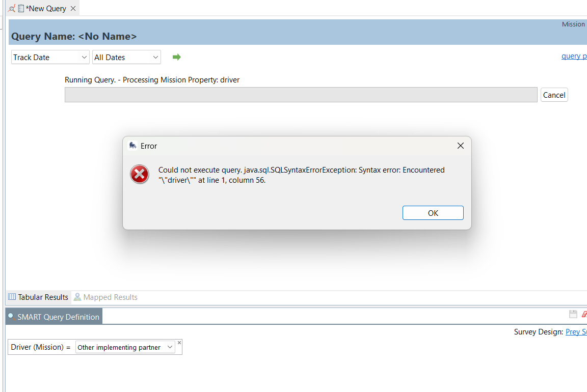587x392 pixels.
Task: Click the red error X icon in dialog
Action: coord(139,174)
